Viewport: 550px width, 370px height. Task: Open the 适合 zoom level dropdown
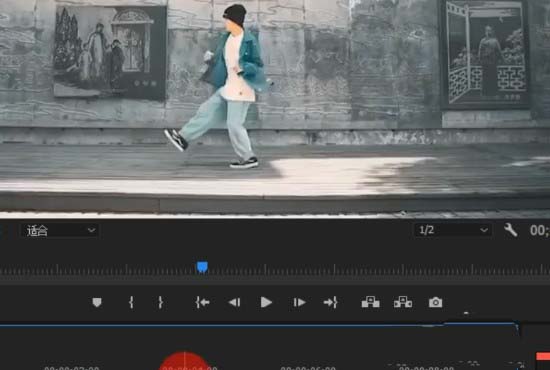(x=60, y=230)
